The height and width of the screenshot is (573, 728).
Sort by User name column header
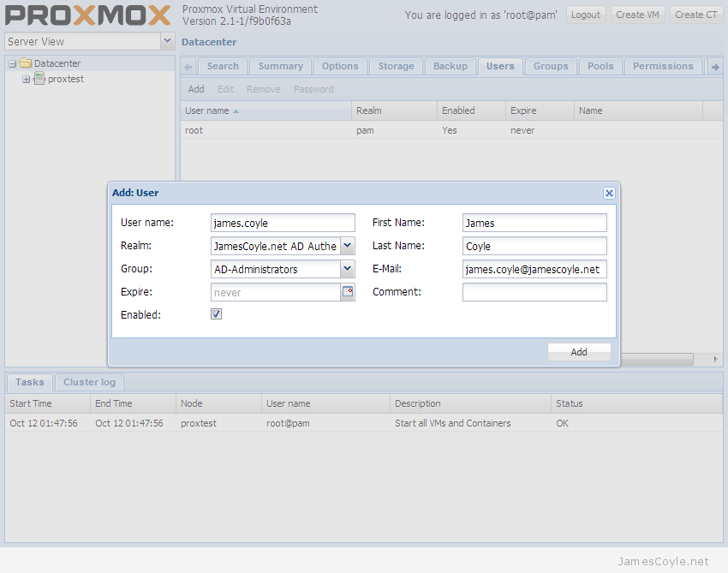pyautogui.click(x=266, y=111)
